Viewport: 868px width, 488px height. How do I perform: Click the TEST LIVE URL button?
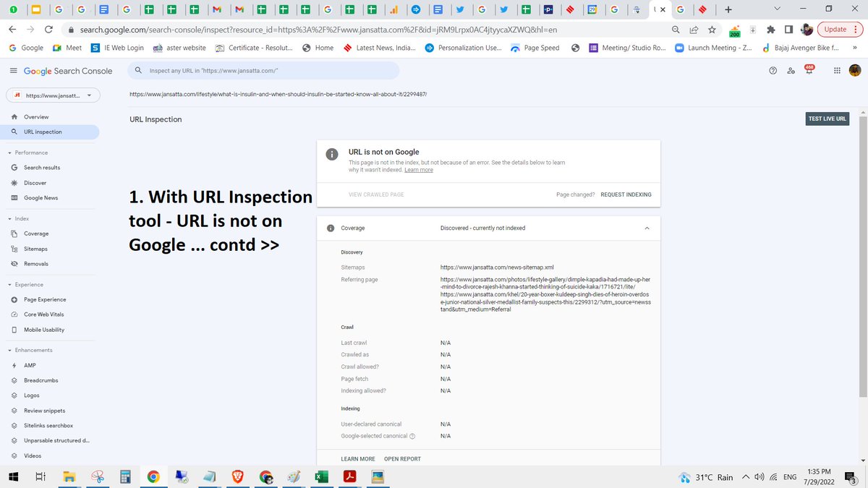(x=829, y=119)
